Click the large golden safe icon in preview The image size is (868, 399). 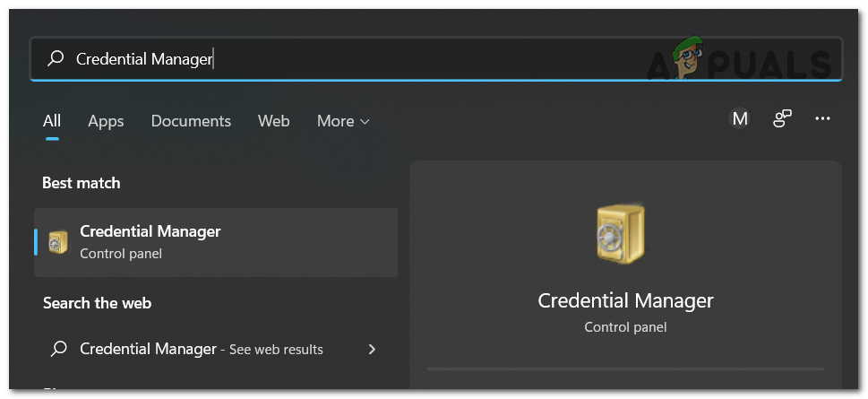pyautogui.click(x=620, y=233)
